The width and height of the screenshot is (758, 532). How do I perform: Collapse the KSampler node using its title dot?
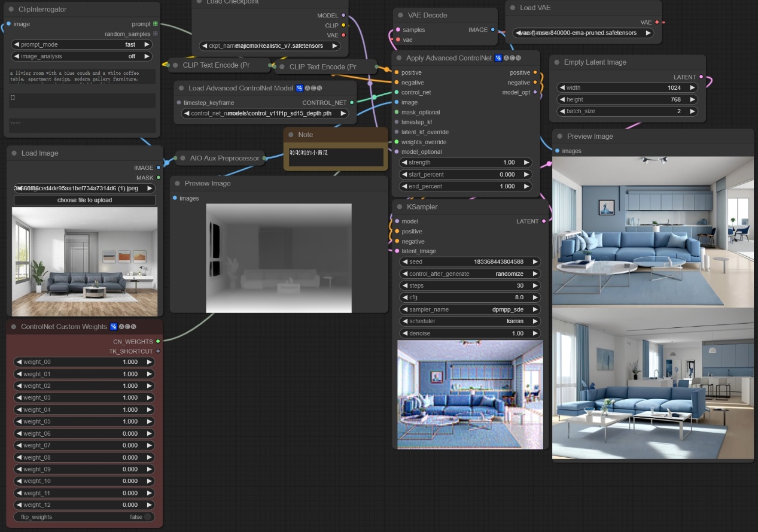tap(400, 207)
